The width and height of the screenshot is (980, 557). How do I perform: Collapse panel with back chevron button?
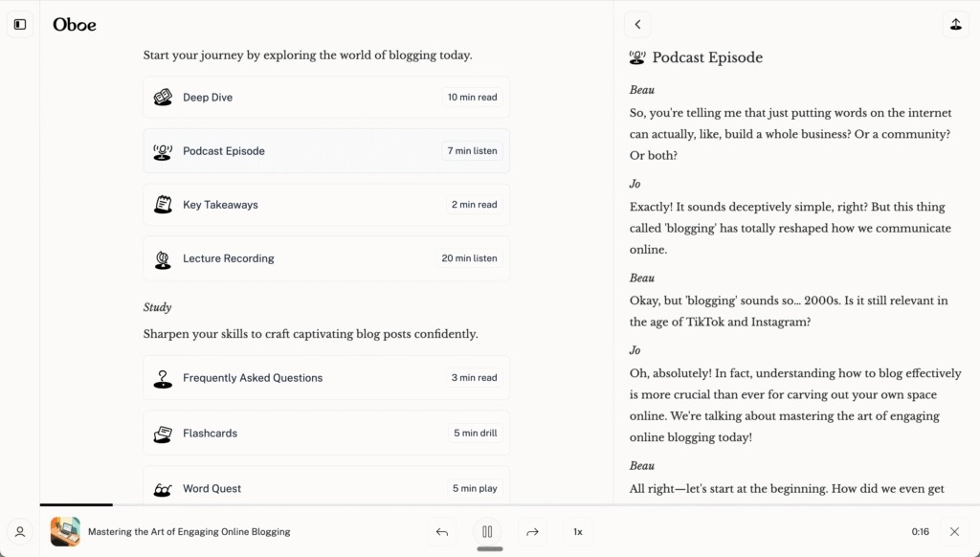(x=637, y=25)
